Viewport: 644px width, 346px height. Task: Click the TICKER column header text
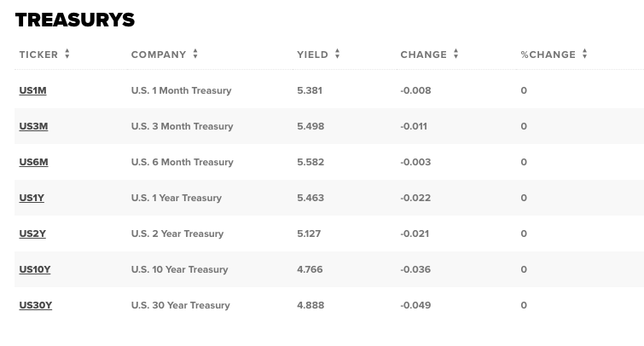38,55
